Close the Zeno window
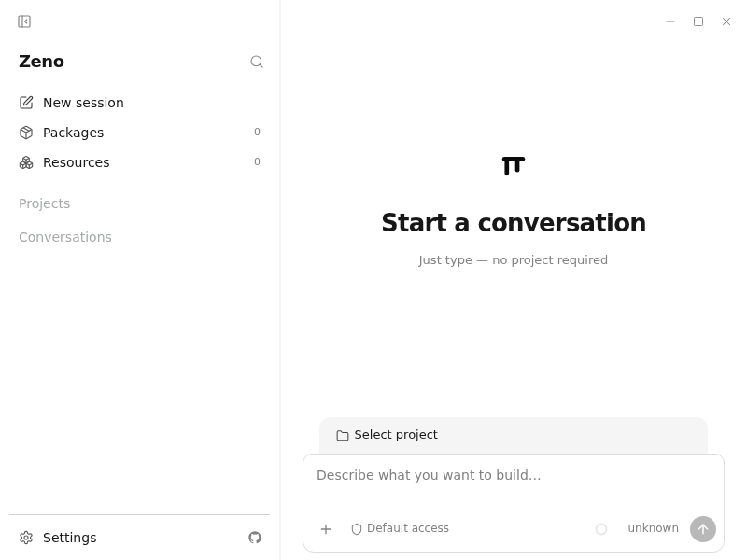Viewport: 747px width, 560px height. point(726,21)
